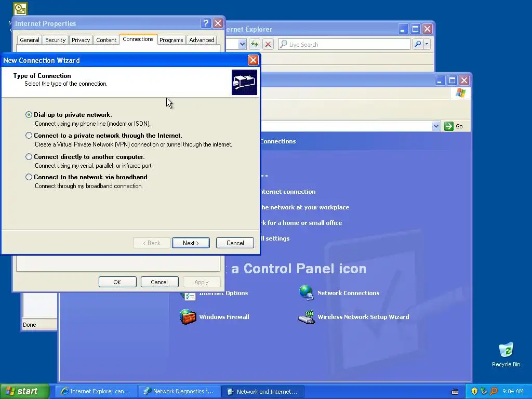Switch to Internet Explorer taskbar button
Image resolution: width=532 pixels, height=399 pixels.
coord(96,391)
